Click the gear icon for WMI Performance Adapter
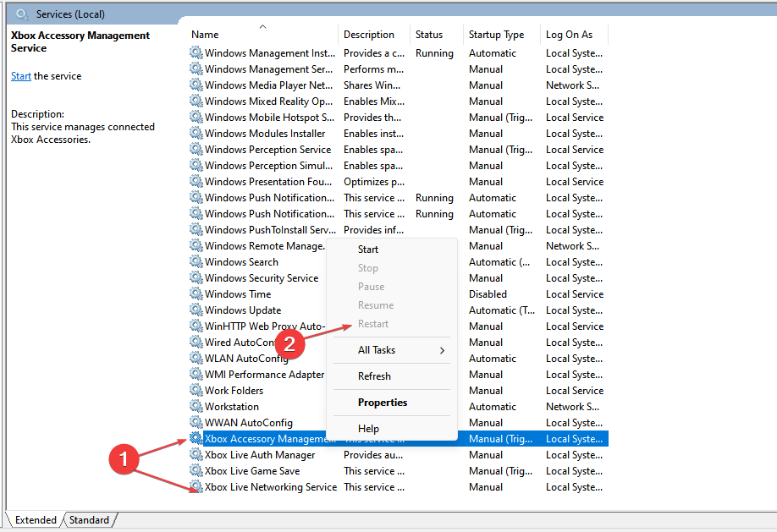 (196, 374)
